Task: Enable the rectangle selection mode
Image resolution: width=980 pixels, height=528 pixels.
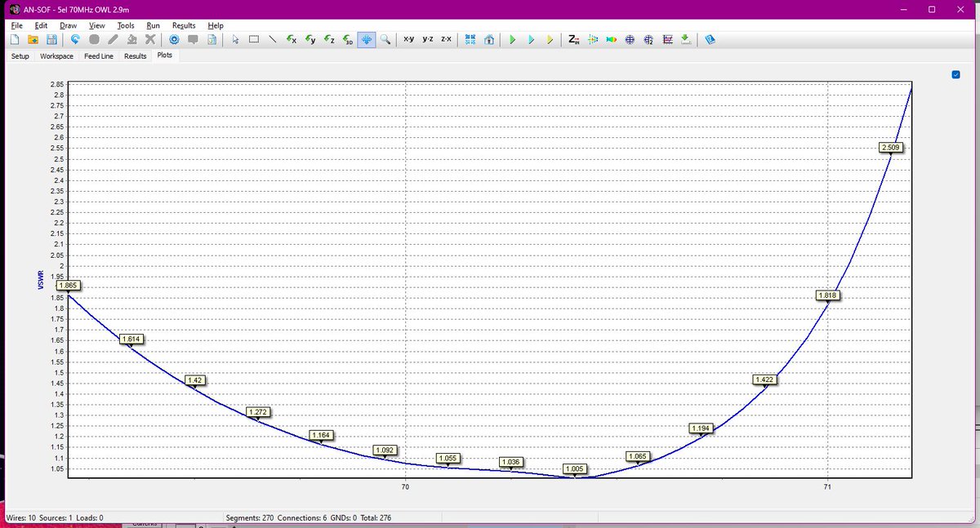Action: click(x=253, y=38)
